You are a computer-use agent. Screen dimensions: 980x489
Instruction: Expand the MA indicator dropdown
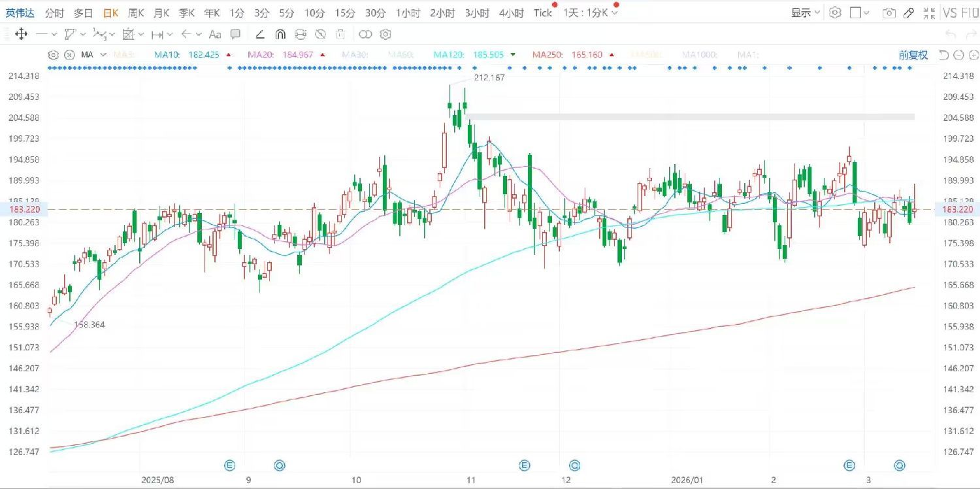103,55
